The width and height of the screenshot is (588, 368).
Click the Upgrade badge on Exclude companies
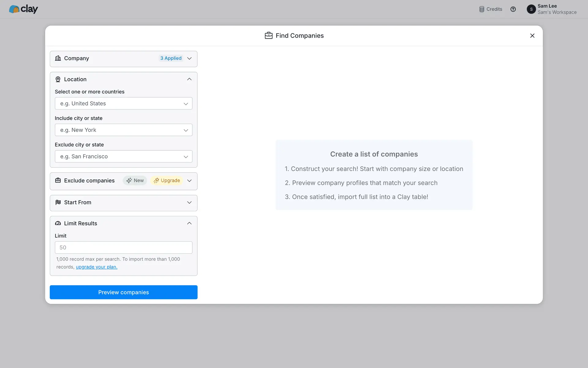coord(167,181)
